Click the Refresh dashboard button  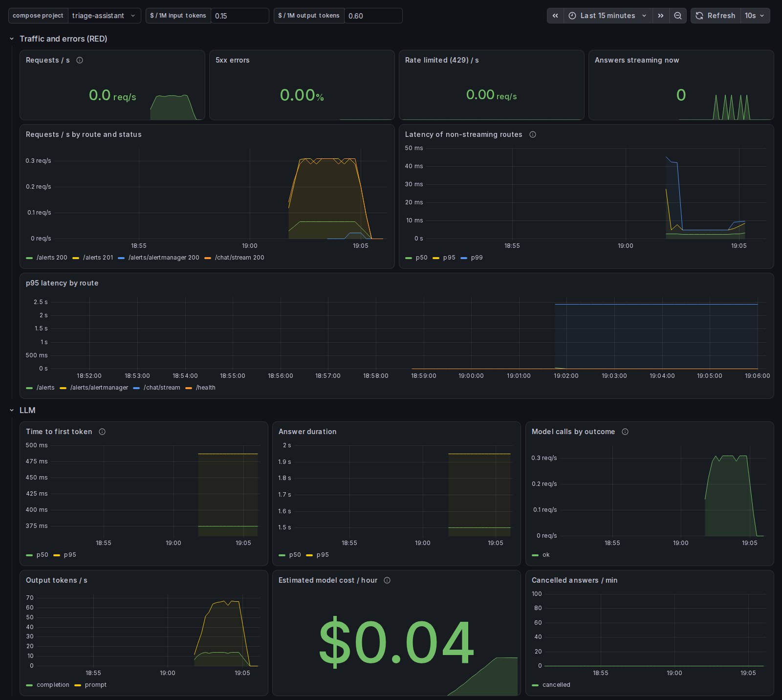[x=716, y=16]
